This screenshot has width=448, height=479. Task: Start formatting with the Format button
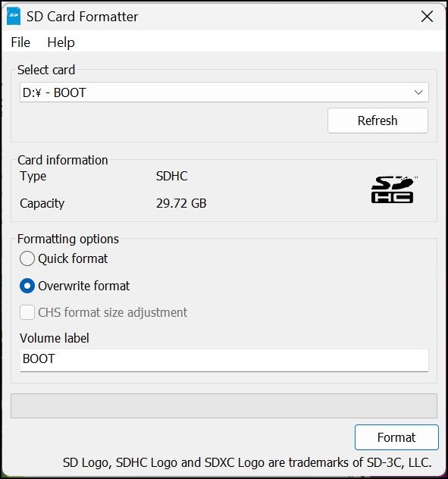(x=396, y=437)
